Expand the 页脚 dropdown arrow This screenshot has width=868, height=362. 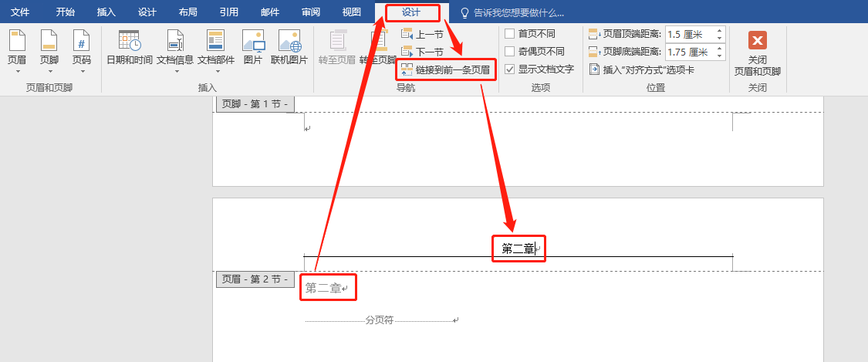point(49,72)
